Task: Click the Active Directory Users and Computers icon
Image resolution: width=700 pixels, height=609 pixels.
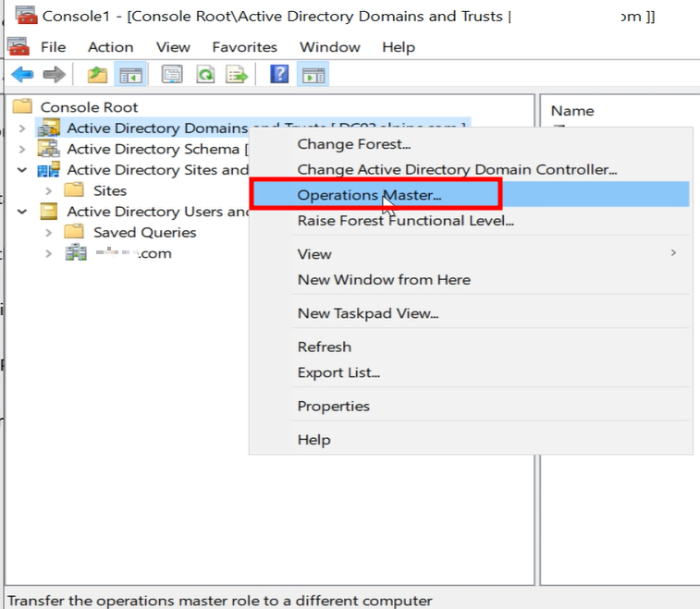Action: click(x=49, y=211)
